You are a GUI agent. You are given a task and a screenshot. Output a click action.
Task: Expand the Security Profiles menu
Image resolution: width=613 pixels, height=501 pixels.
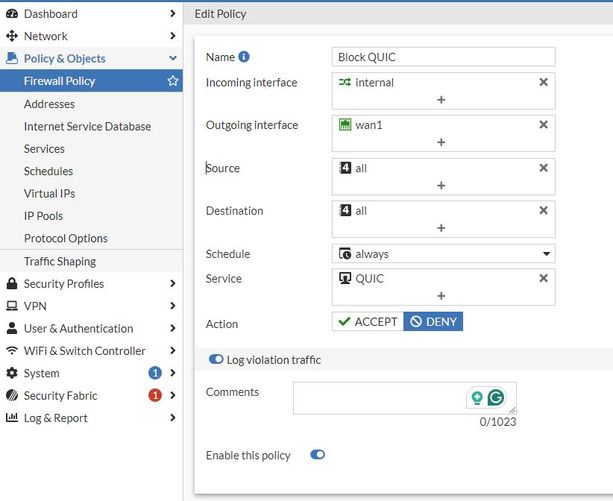point(91,283)
